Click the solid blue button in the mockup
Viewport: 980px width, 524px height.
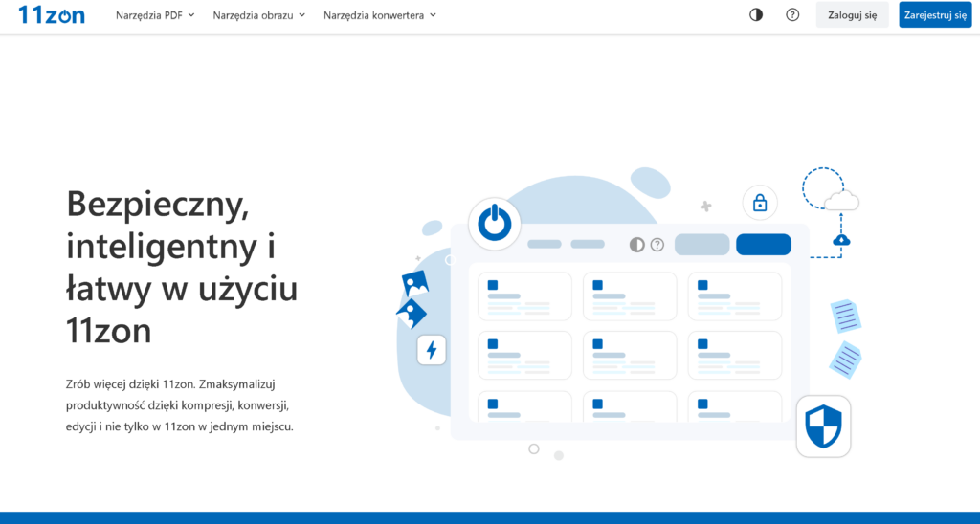point(763,245)
